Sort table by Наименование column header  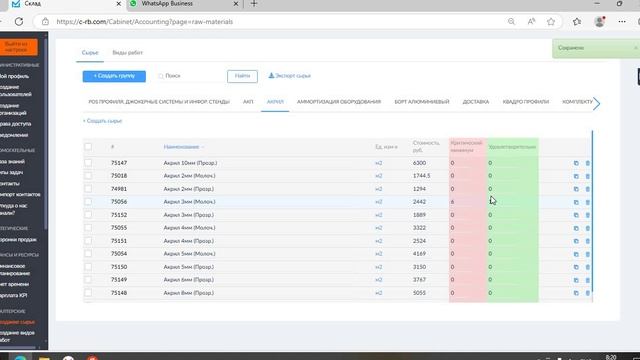pos(182,147)
